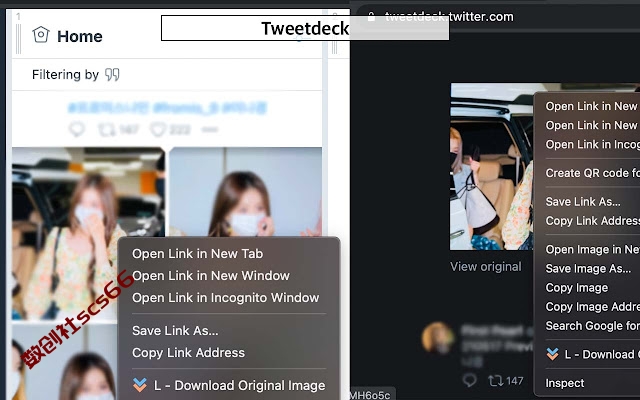Open the more options dots on Home tweet

pos(209,129)
